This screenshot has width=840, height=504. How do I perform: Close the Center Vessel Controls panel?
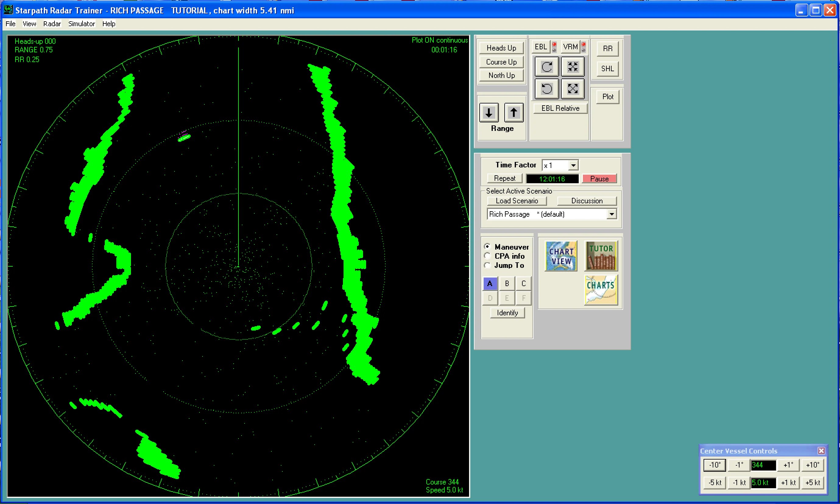[x=821, y=451]
